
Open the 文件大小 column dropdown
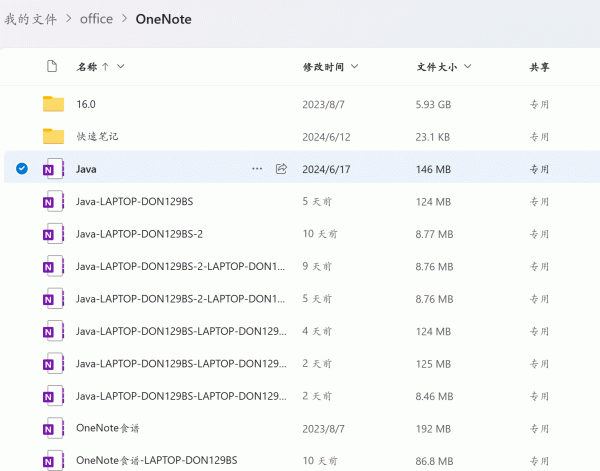(x=467, y=67)
